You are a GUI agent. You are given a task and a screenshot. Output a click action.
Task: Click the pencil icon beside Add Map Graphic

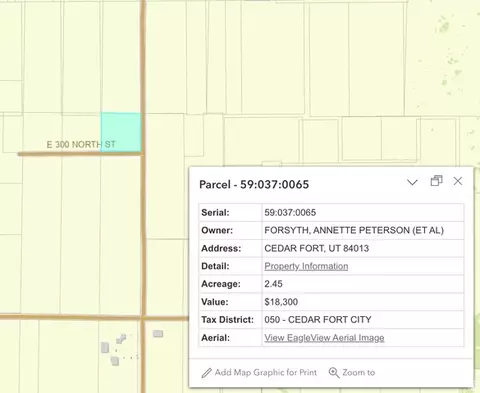click(206, 373)
